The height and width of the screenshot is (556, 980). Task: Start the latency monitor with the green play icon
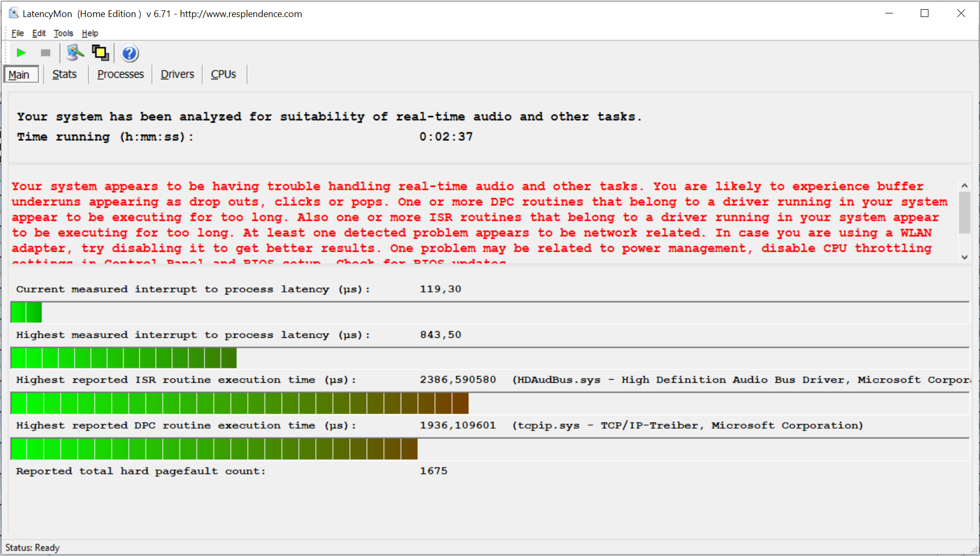click(x=21, y=53)
